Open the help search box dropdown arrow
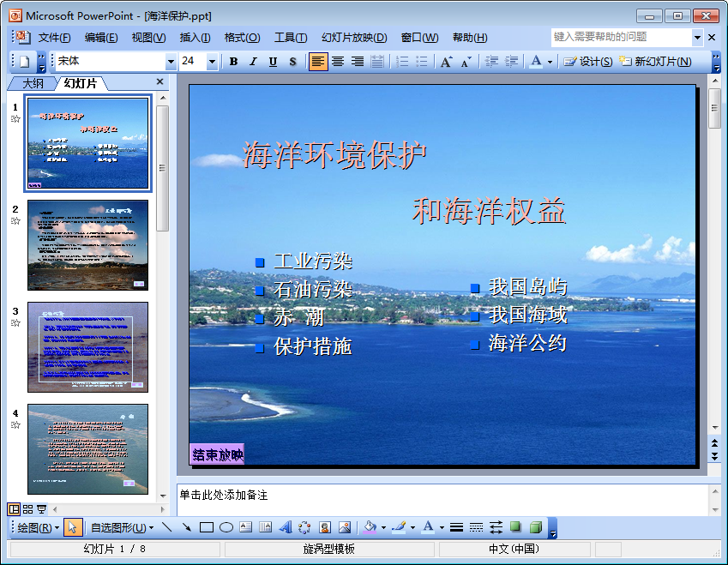This screenshot has height=565, width=728. (697, 37)
